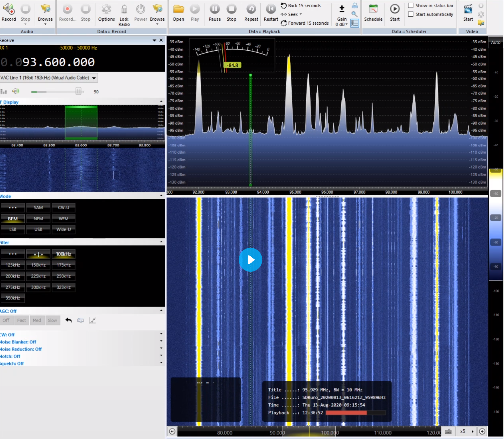Click the Repeat playback icon
The image size is (504, 439).
point(251,9)
